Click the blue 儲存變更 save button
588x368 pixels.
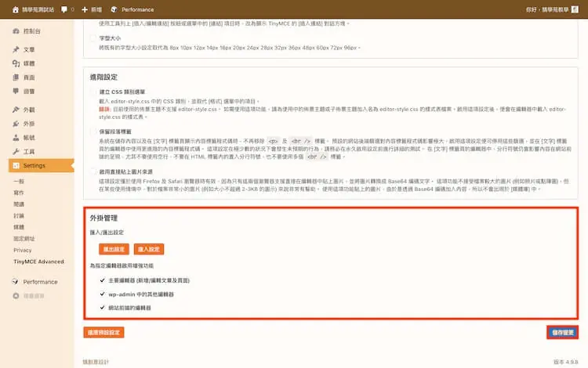tap(562, 333)
